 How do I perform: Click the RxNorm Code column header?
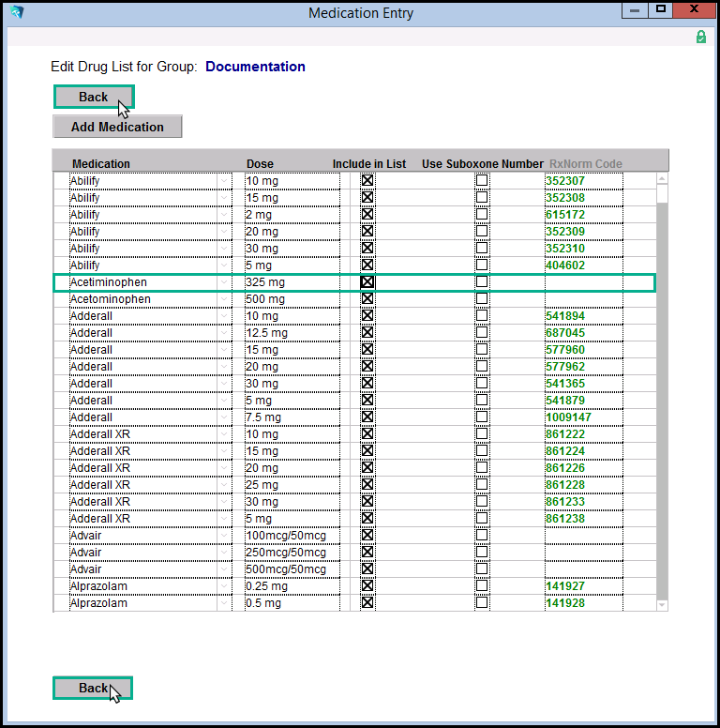click(x=585, y=164)
